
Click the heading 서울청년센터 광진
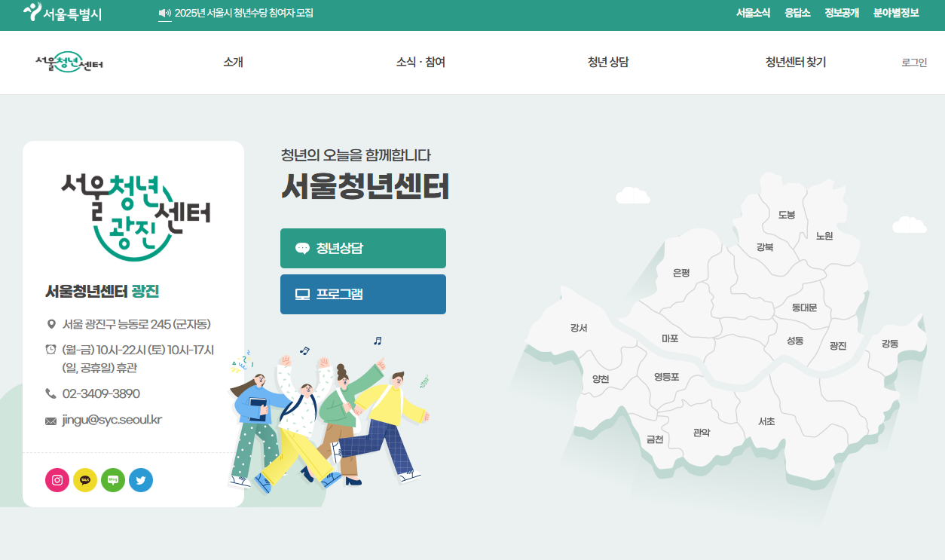coord(102,292)
